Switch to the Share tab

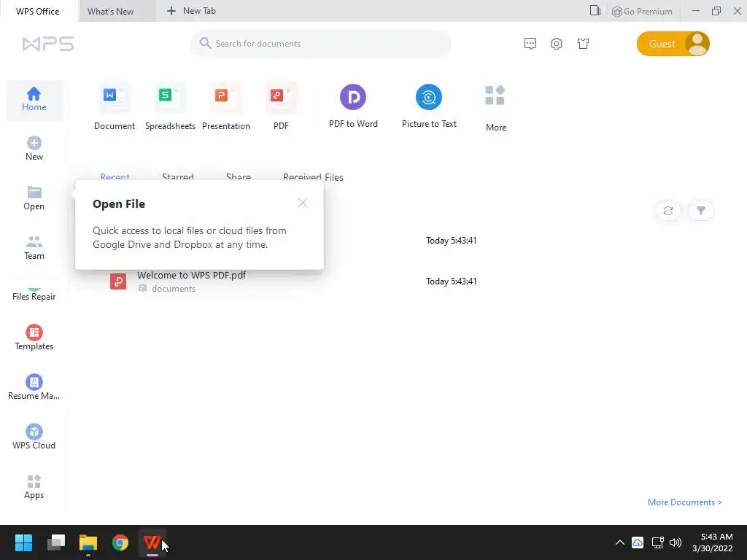[239, 176]
